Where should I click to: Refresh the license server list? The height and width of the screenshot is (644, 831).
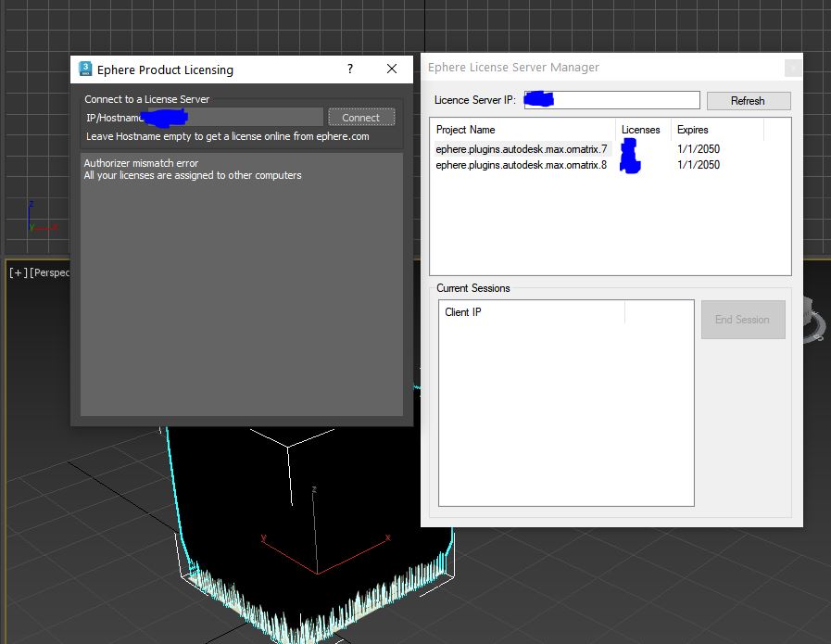point(748,100)
